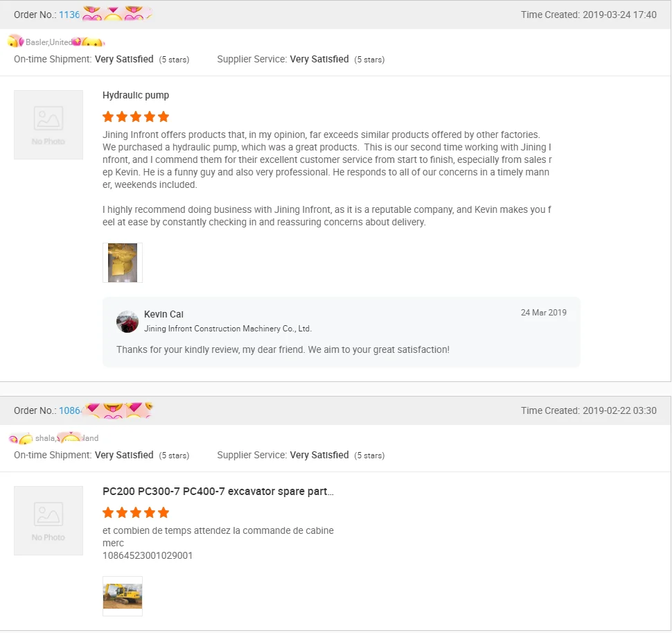
Task: Click the 2019-03-24 17:40 time created text
Action: click(619, 15)
